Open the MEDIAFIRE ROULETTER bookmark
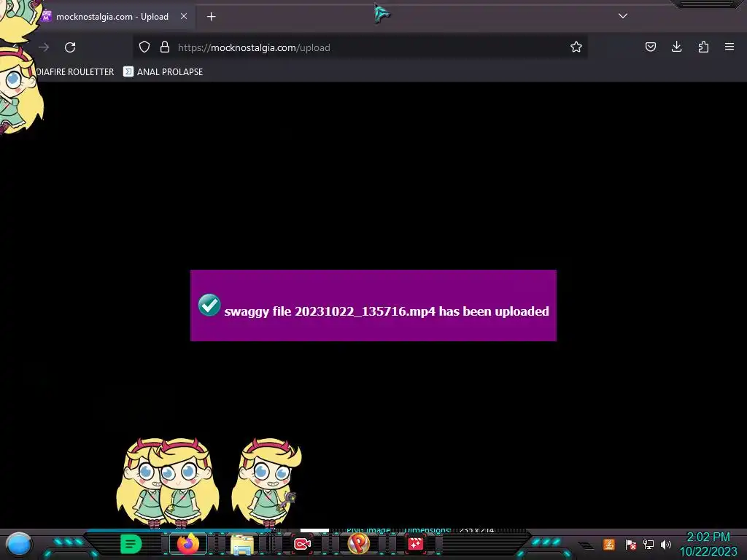The width and height of the screenshot is (747, 560). pyautogui.click(x=75, y=72)
